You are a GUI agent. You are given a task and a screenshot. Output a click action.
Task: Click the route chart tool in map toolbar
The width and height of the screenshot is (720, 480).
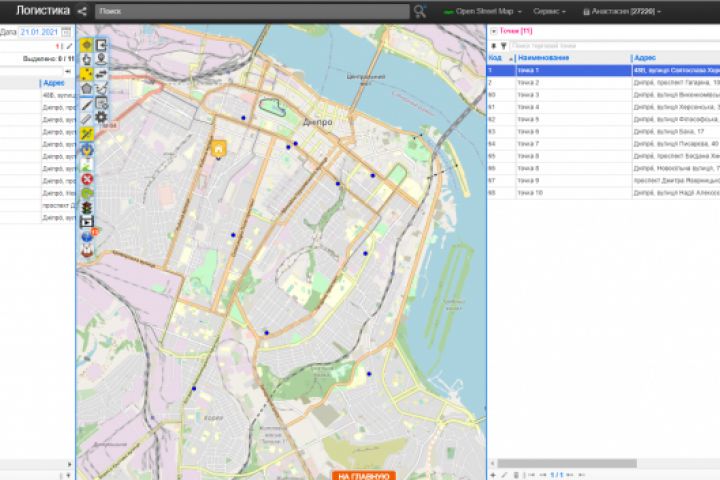pos(101,88)
